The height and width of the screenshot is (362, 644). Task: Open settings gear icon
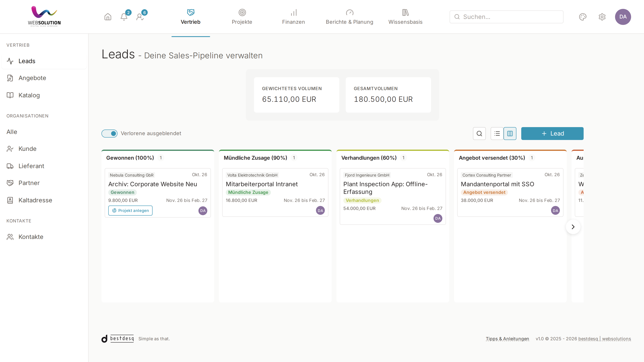602,17
